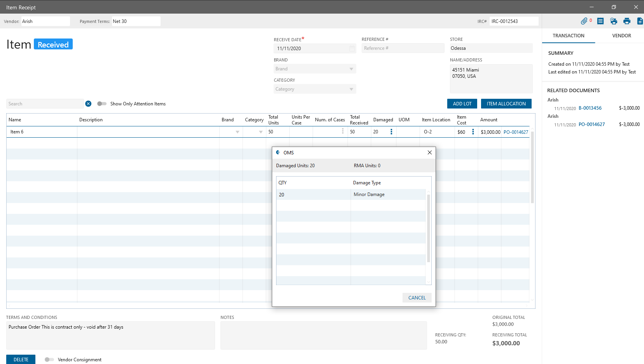Open related document PO-0014627 in sidebar
The image size is (644, 364).
click(x=591, y=124)
